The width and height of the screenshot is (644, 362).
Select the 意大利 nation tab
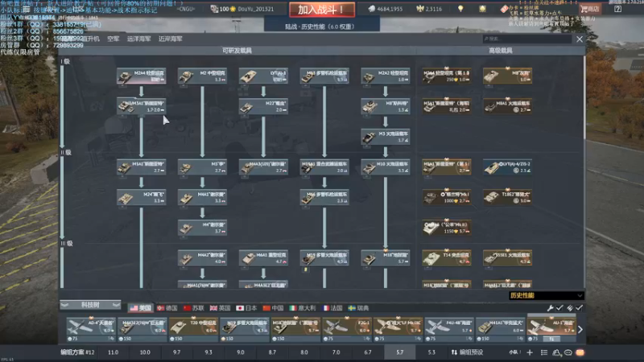[303, 308]
